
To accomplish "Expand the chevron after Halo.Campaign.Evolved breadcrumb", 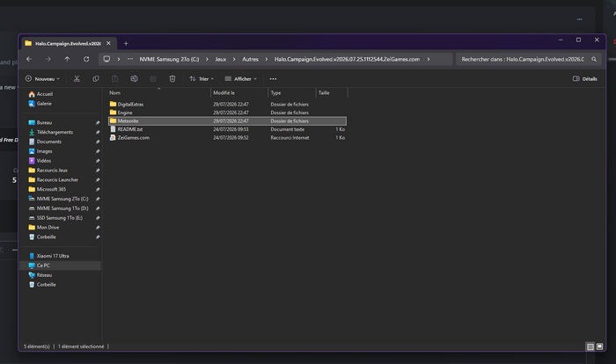I will coord(429,59).
